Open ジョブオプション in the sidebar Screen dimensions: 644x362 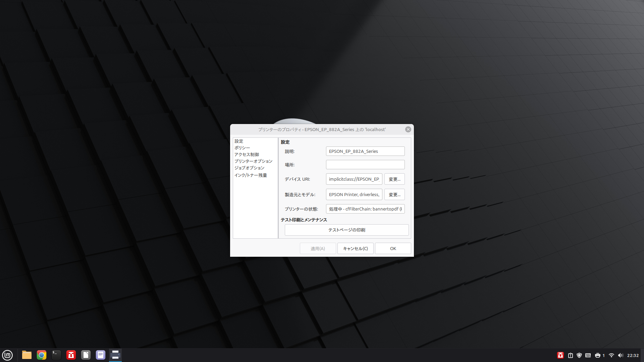249,168
